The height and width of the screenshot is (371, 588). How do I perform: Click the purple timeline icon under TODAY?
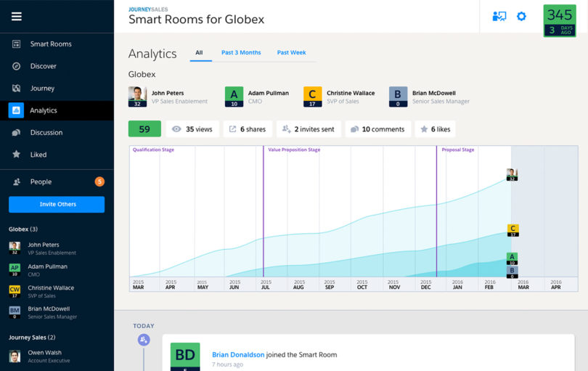click(x=144, y=340)
